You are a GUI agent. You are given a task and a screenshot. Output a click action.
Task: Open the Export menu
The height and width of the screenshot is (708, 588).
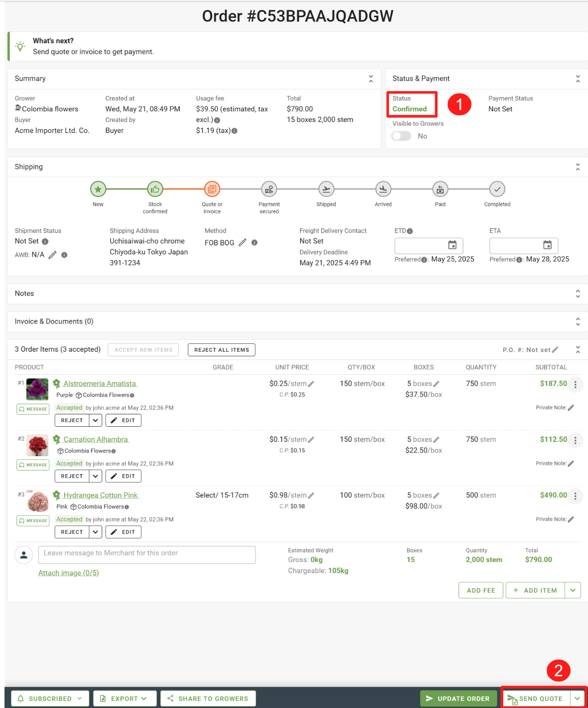click(x=124, y=698)
